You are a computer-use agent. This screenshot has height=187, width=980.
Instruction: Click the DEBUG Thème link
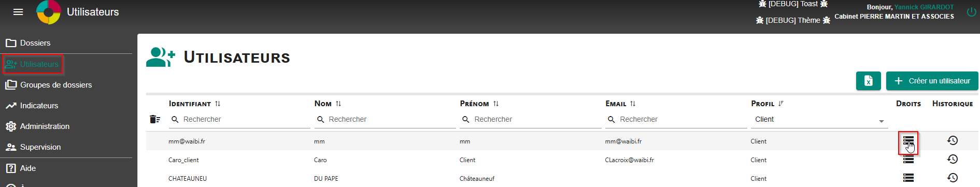[x=793, y=20]
